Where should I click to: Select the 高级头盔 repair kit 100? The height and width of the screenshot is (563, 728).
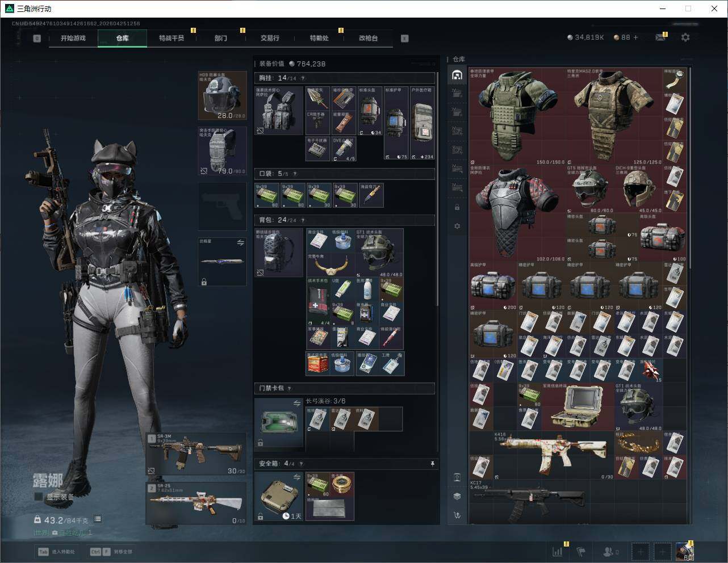[x=663, y=238]
